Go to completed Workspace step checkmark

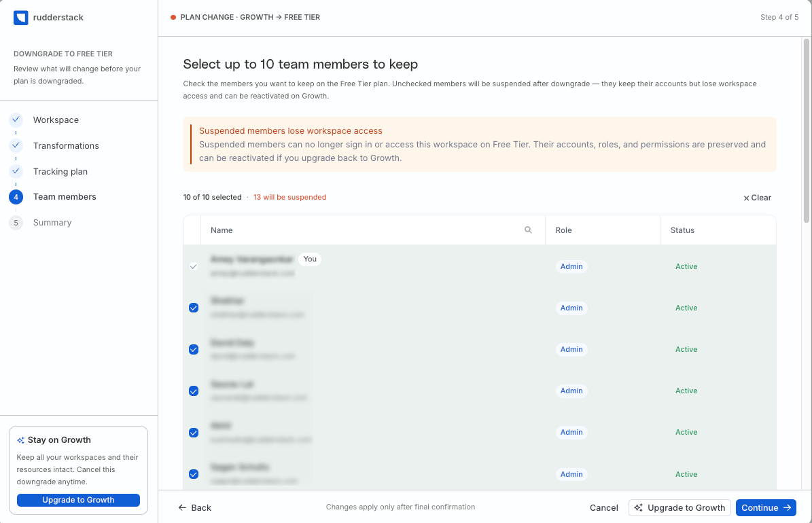(x=16, y=120)
